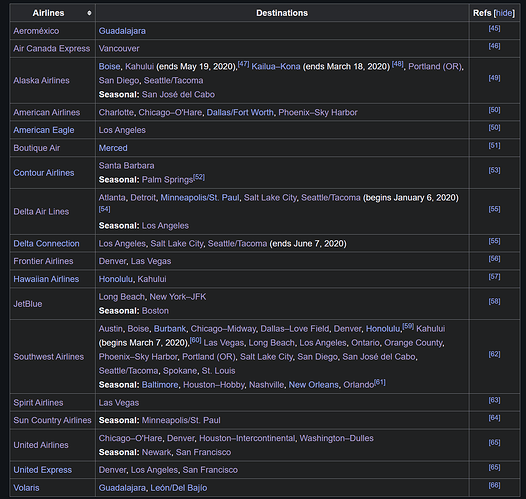Open Dallas/Fort Worth destination link
Image resolution: width=526 pixels, height=499 pixels.
pos(240,112)
